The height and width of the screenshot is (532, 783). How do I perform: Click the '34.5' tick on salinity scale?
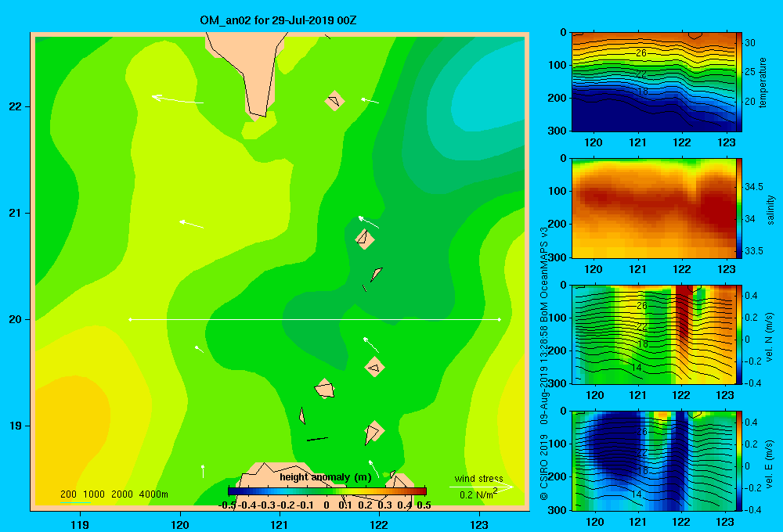[754, 187]
